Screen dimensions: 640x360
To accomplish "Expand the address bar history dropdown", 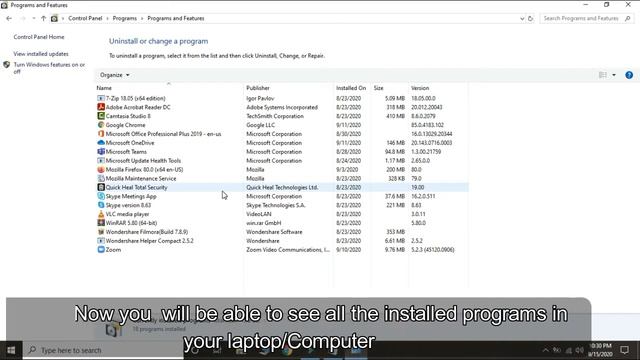I will click(x=522, y=18).
